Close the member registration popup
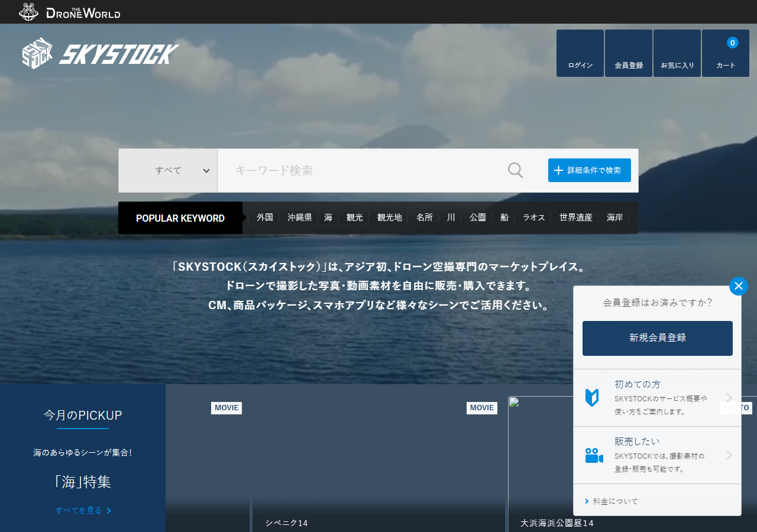Viewport: 757px width, 532px height. click(739, 286)
